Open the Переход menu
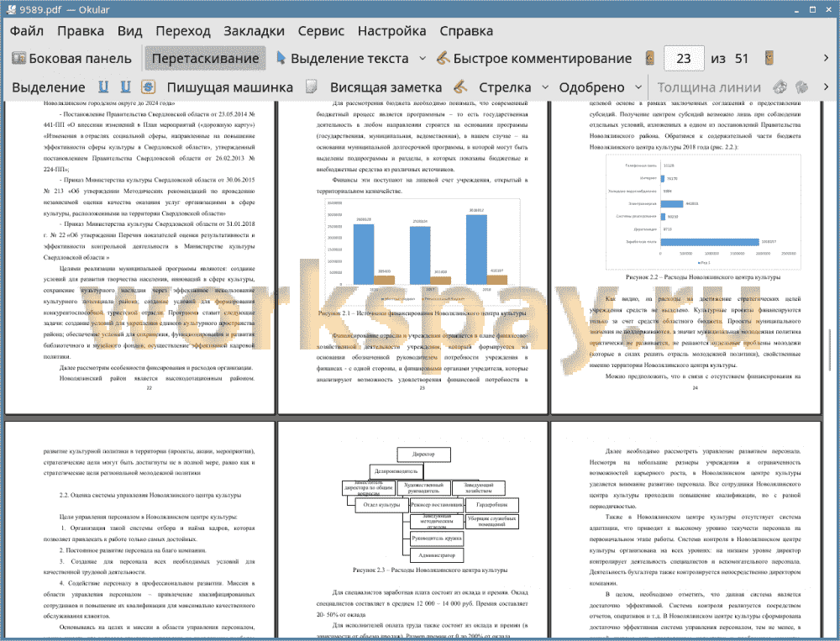This screenshot has width=840, height=641. click(x=182, y=31)
